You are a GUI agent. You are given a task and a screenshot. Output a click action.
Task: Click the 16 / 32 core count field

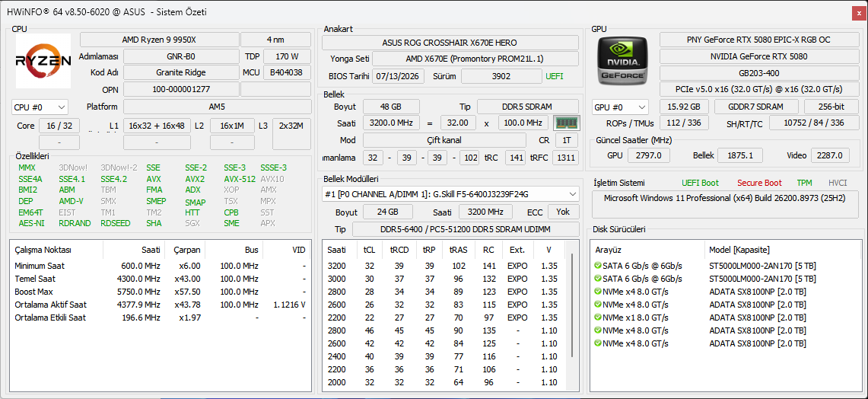point(59,126)
